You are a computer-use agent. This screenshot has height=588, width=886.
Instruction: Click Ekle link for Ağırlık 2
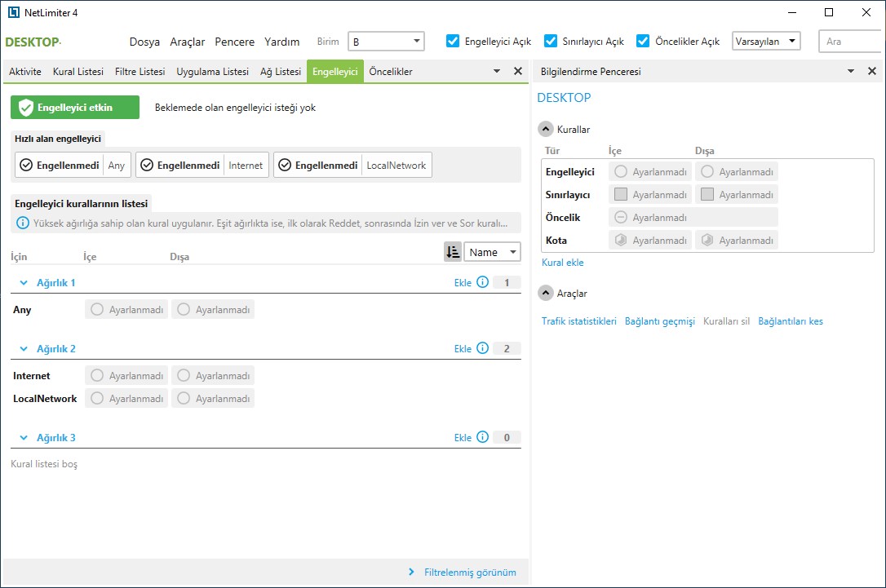[463, 348]
